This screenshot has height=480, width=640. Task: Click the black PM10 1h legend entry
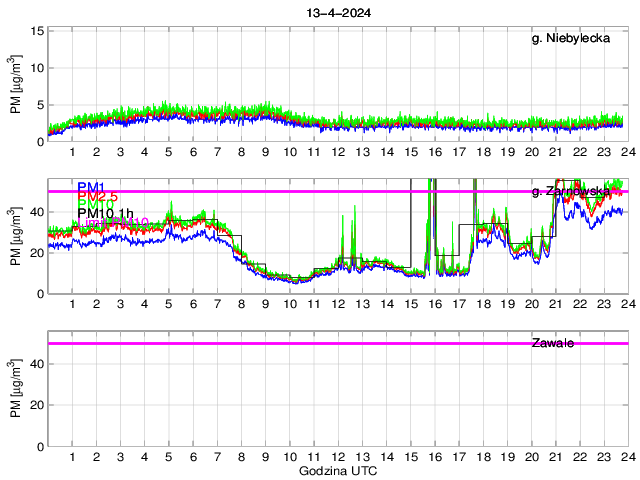pos(105,213)
